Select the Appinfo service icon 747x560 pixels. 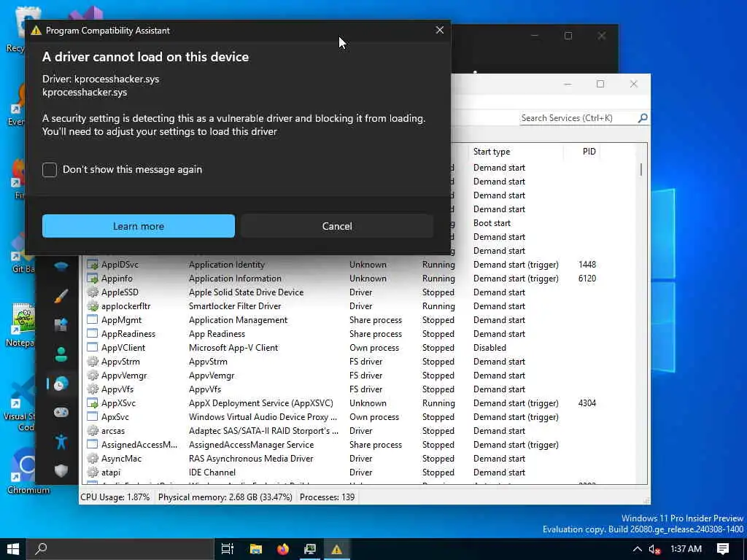(x=93, y=279)
